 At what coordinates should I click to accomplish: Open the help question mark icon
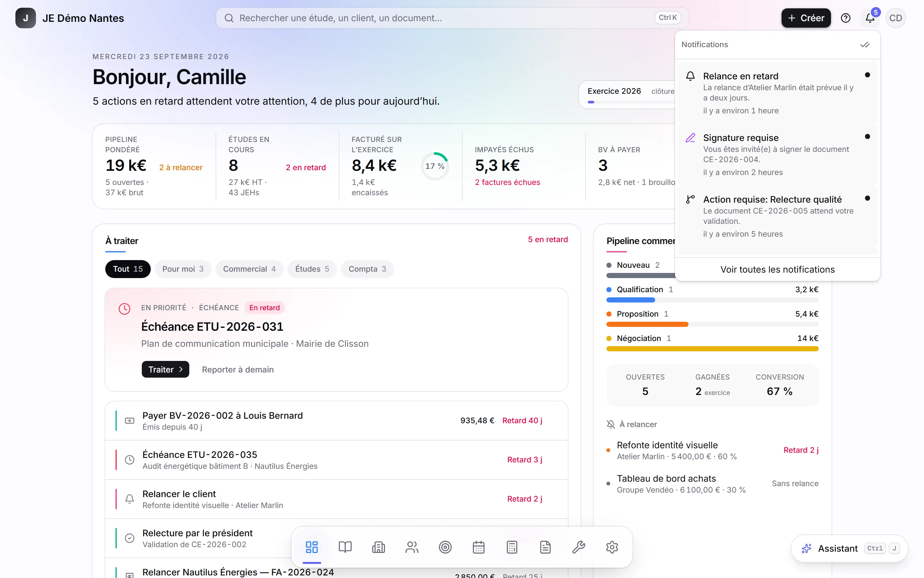846,18
